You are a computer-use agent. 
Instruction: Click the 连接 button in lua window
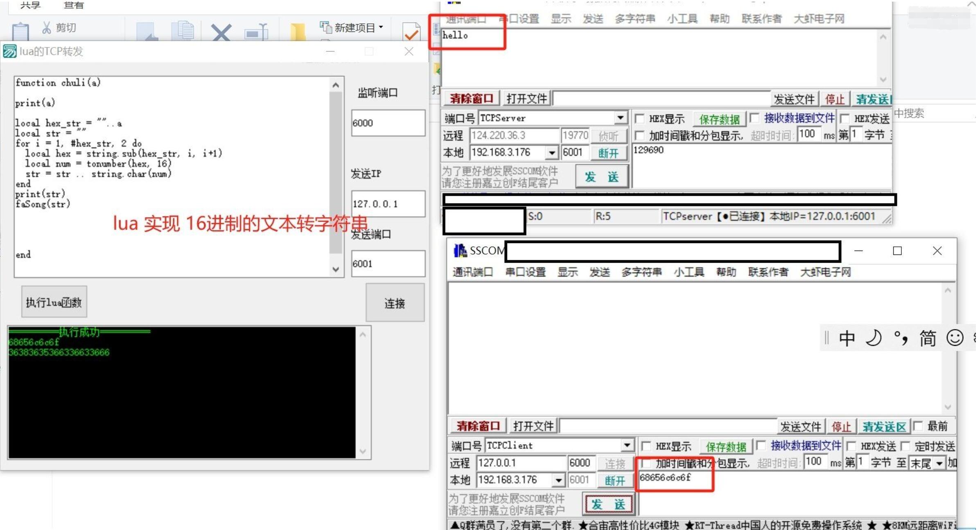[395, 303]
